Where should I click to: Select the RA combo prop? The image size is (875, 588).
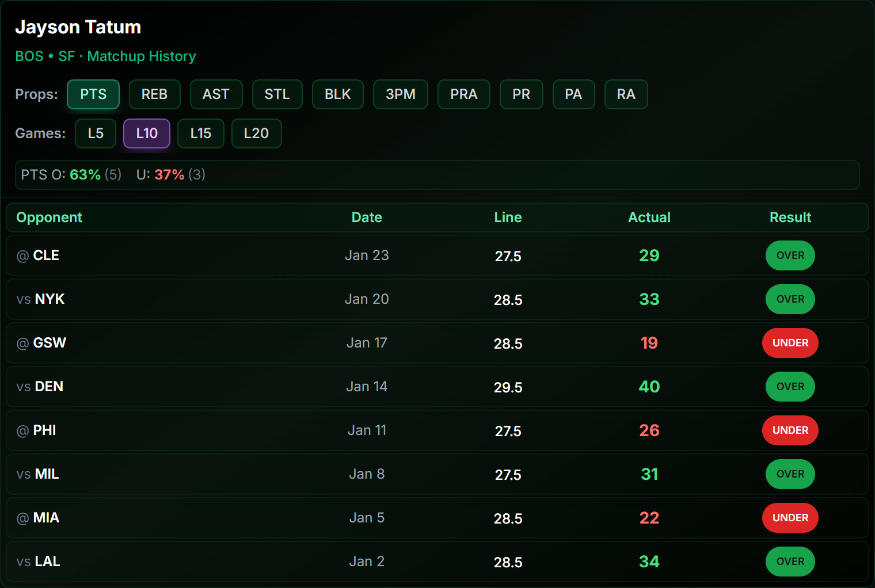[626, 94]
